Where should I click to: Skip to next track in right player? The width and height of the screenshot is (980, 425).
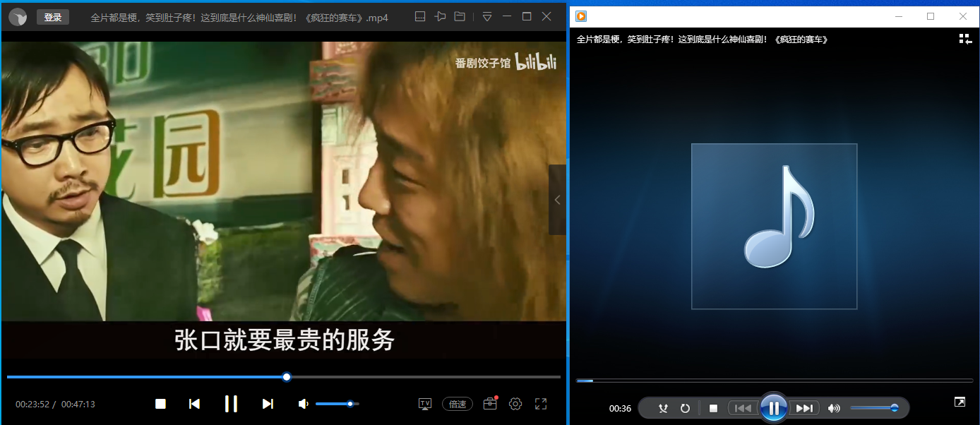pos(804,407)
